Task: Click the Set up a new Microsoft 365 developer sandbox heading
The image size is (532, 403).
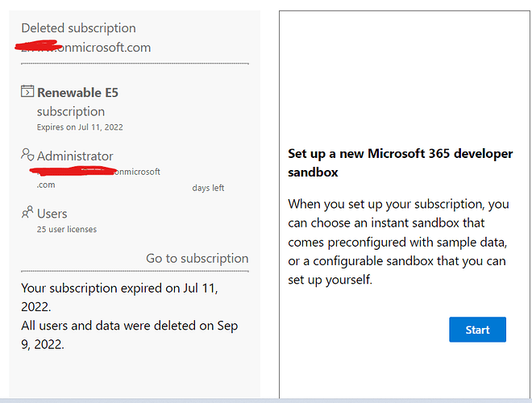Action: (x=400, y=163)
